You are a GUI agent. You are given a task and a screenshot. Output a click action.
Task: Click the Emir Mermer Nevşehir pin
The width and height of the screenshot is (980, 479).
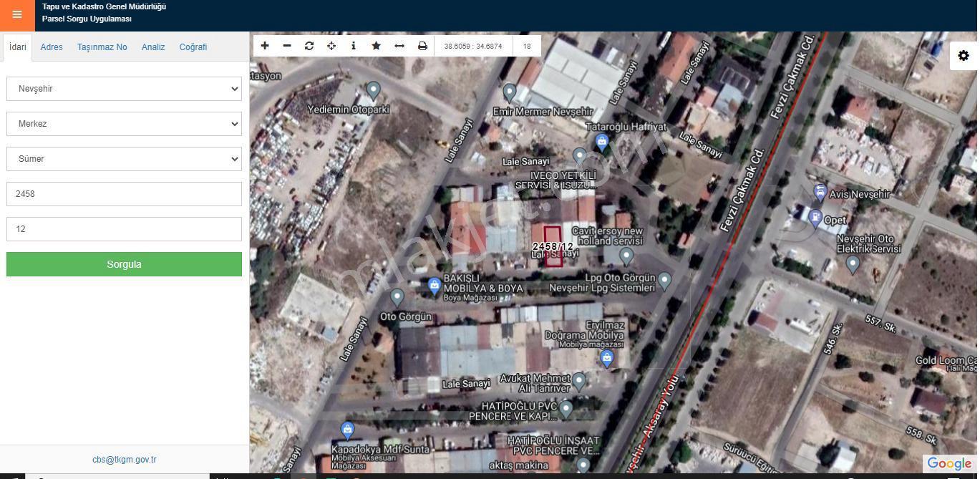coord(510,92)
